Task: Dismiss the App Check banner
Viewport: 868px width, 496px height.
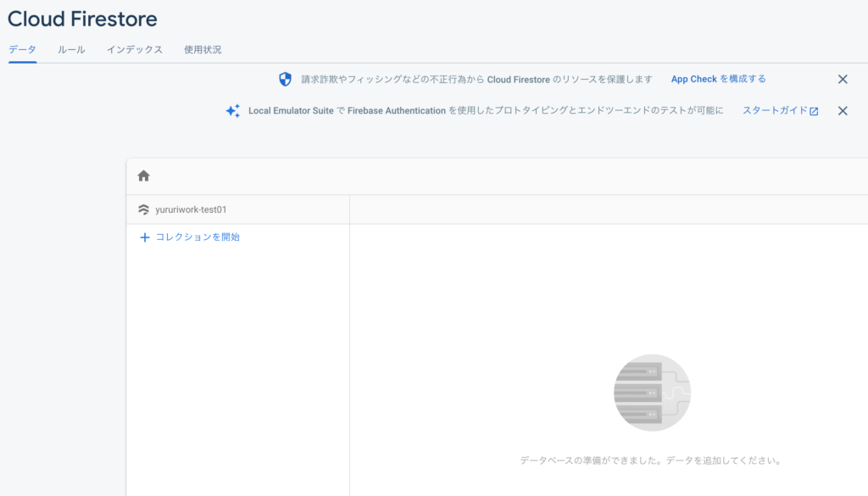Action: pos(843,79)
